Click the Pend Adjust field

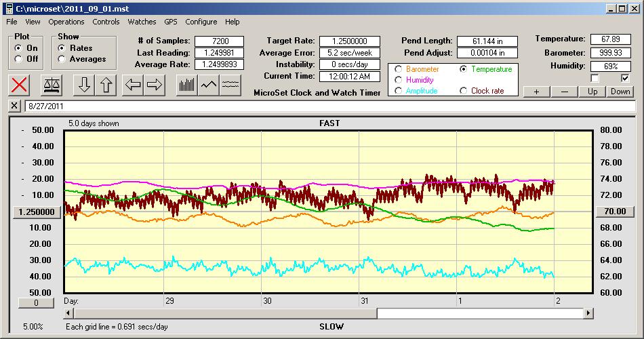point(487,53)
